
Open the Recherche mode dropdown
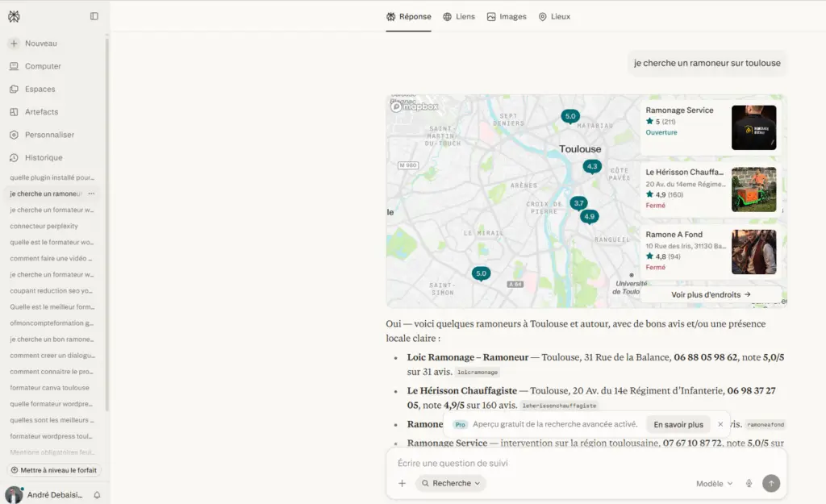coord(451,484)
